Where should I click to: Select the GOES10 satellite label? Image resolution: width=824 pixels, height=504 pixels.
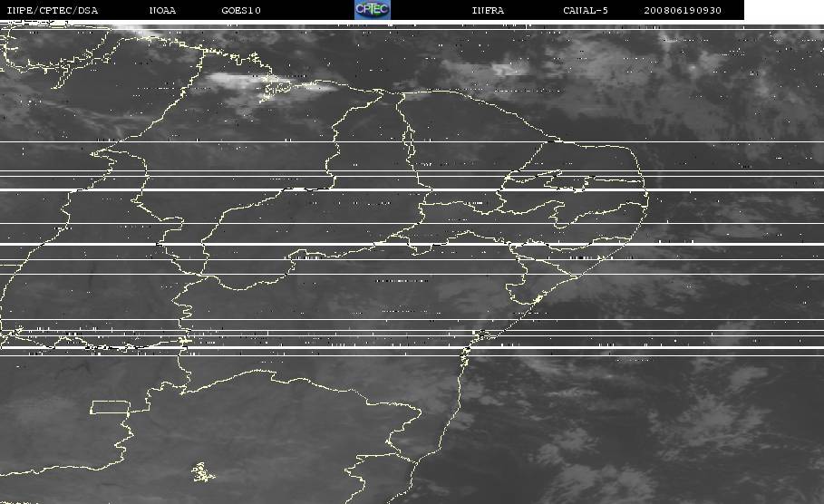coord(241,10)
